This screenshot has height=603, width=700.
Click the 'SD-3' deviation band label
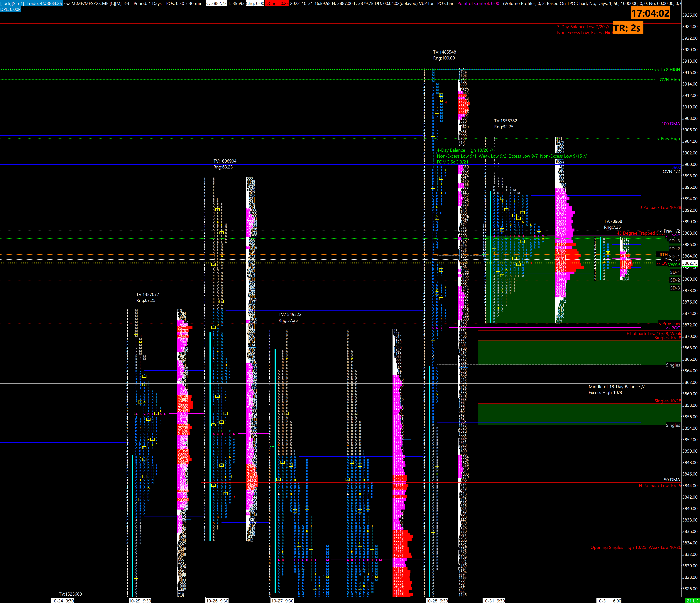(x=675, y=288)
